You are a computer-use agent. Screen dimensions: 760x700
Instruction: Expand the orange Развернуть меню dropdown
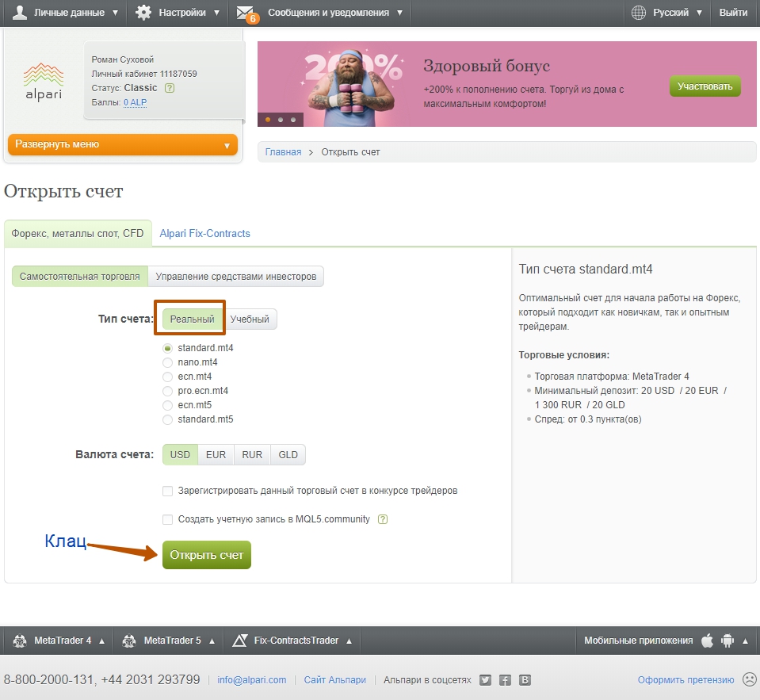pos(123,145)
